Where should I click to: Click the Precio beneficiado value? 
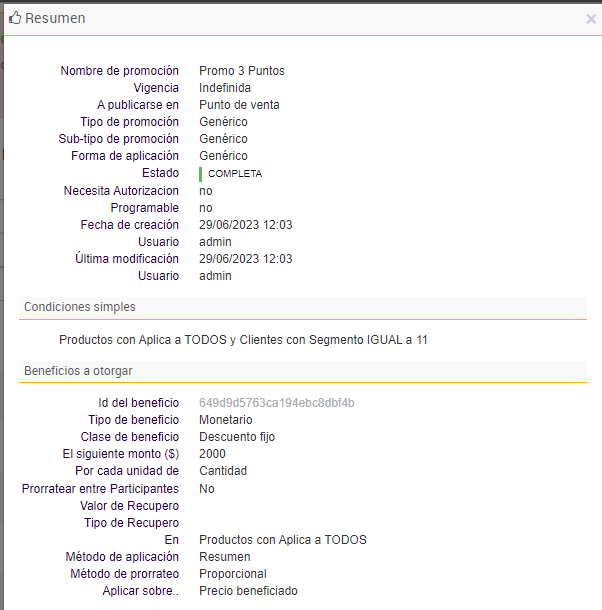pyautogui.click(x=248, y=591)
